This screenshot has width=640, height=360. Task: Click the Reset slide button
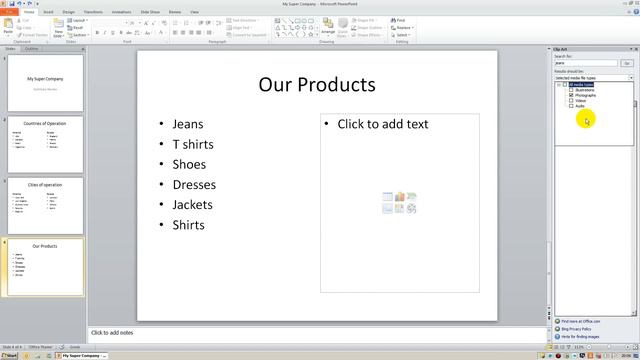click(x=76, y=28)
